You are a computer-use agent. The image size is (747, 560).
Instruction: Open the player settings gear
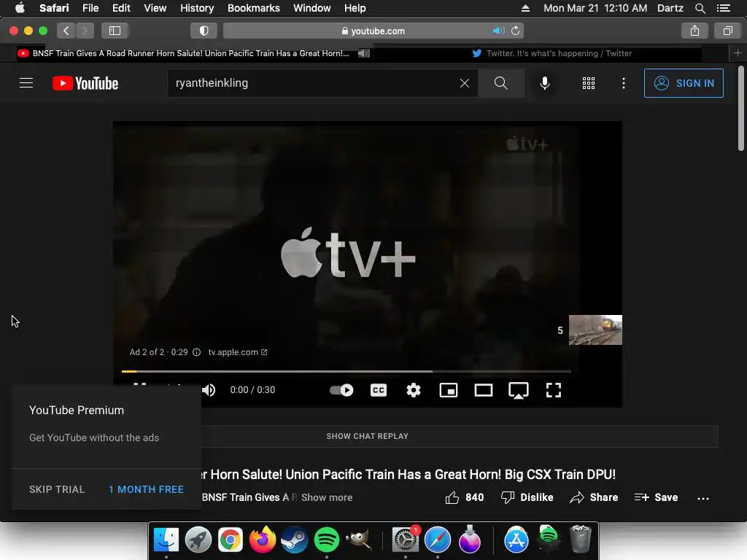coord(414,391)
